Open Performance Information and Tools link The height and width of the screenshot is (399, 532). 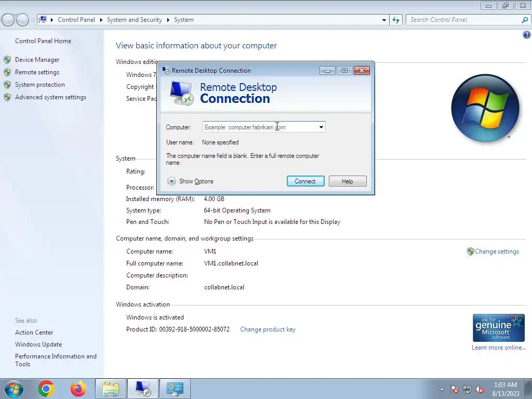point(56,360)
